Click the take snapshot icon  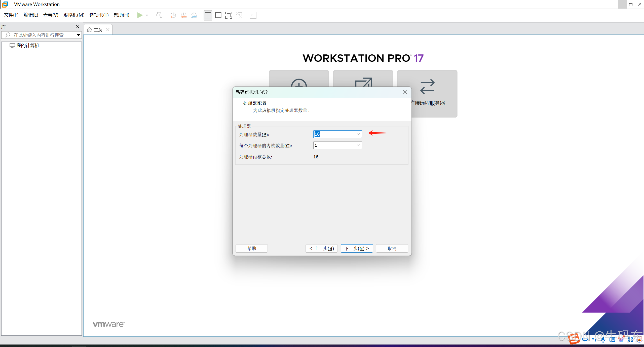pos(173,15)
